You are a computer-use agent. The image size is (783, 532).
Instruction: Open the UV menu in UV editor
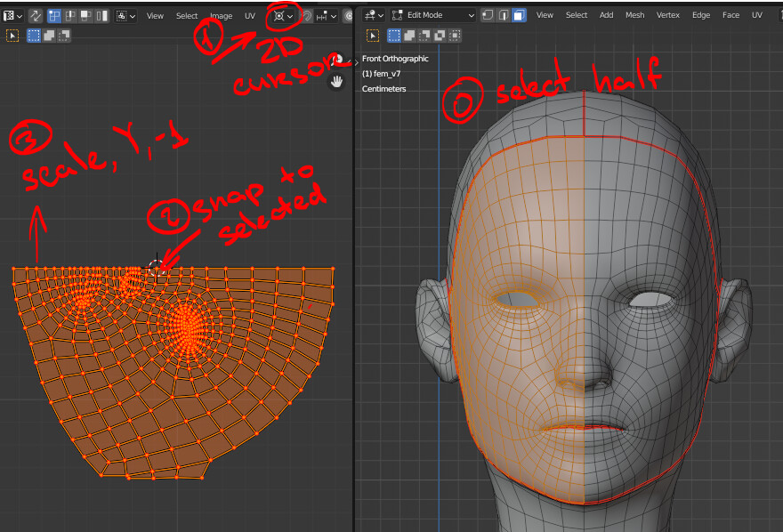click(x=250, y=16)
